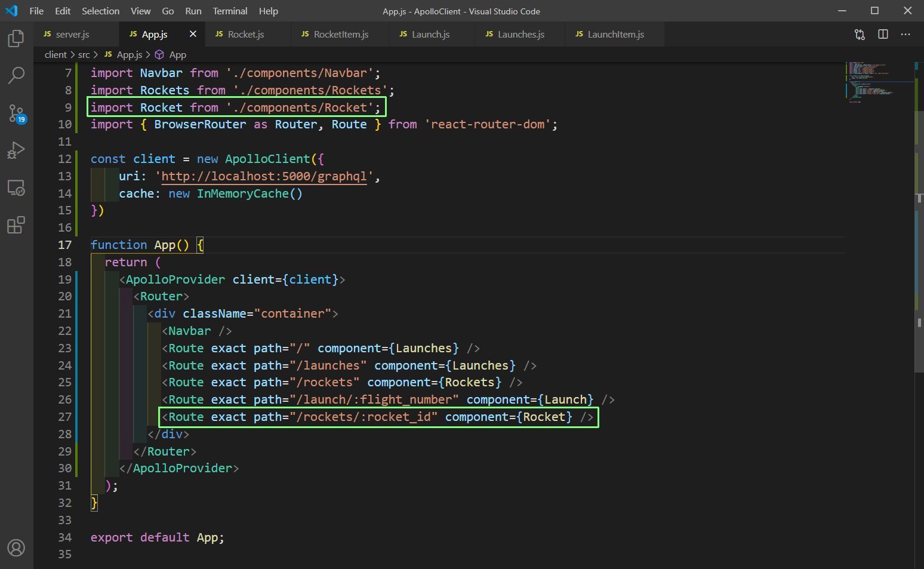
Task: Click the VS Code logo icon
Action: pos(11,11)
